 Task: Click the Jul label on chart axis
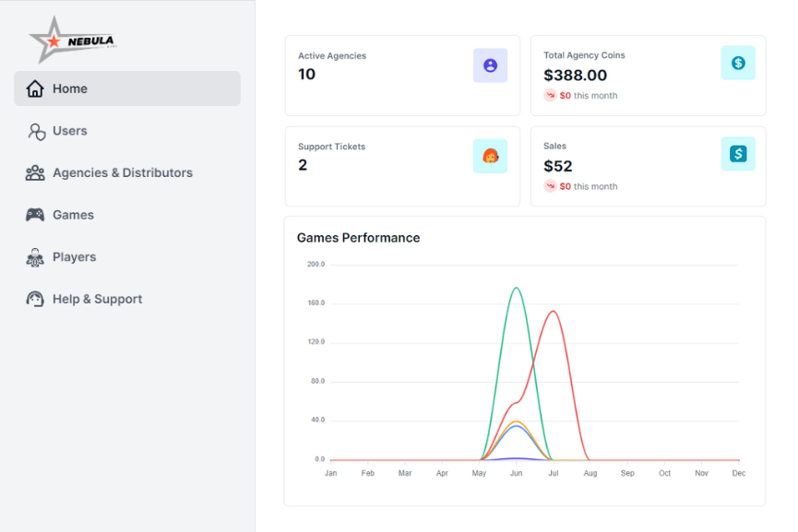pos(554,473)
